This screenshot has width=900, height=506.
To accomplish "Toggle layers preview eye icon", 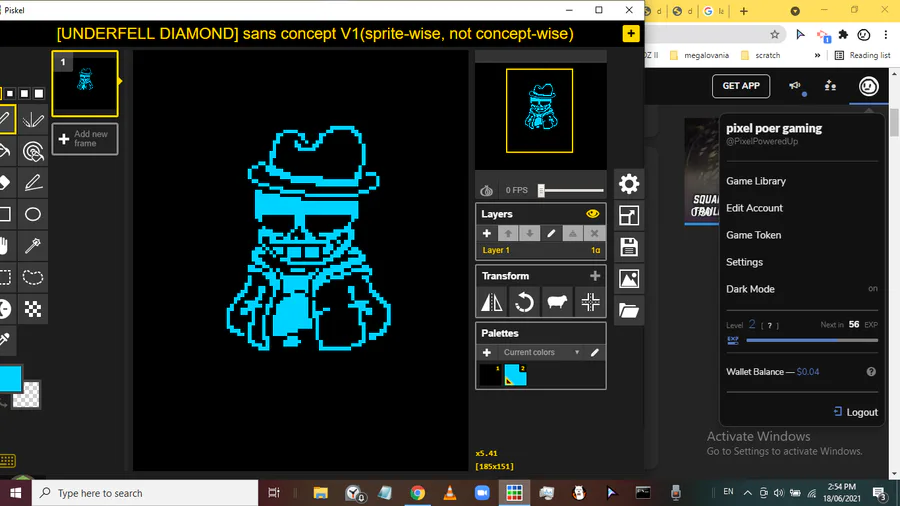I will (592, 214).
